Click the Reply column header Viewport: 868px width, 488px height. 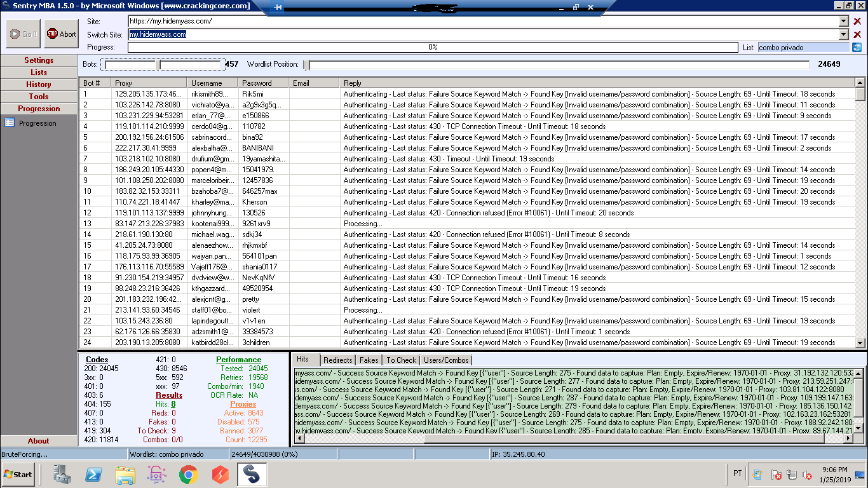(x=597, y=83)
